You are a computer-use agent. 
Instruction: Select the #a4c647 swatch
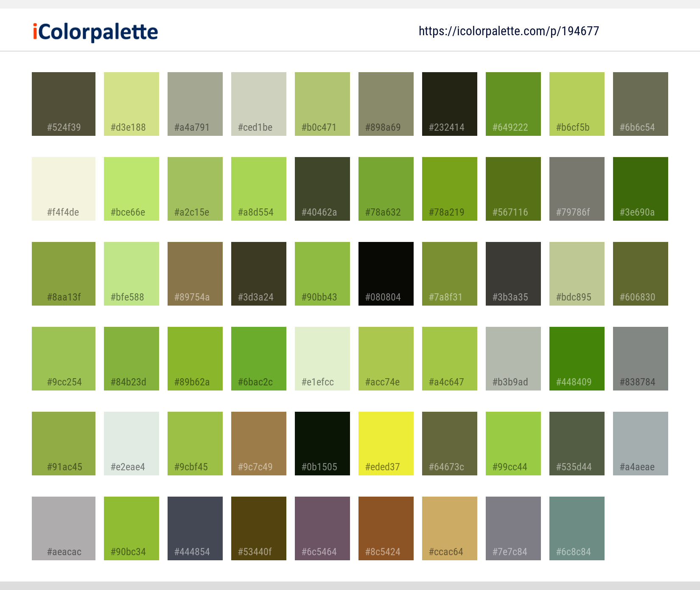(x=450, y=359)
